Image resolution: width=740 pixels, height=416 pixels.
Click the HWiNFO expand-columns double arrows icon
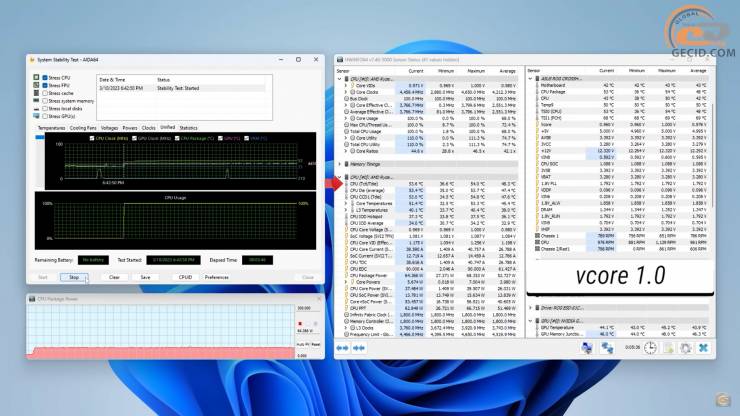click(343, 348)
